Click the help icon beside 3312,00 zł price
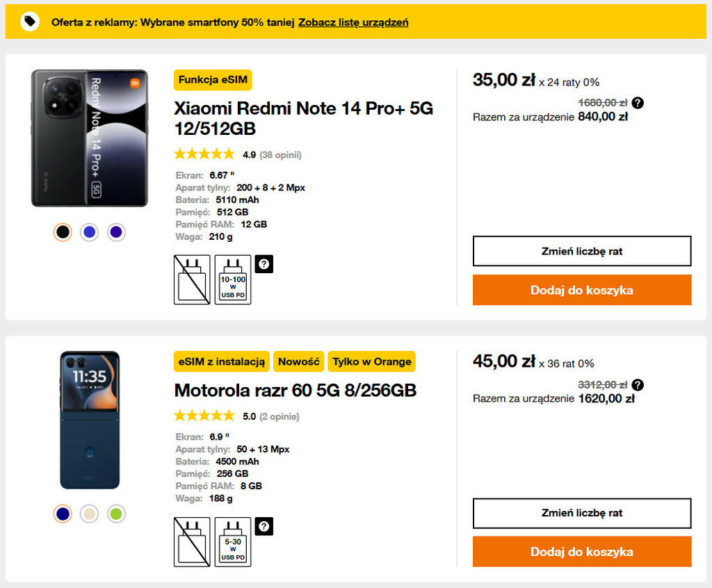Screen dimensions: 712x588 [x=638, y=385]
